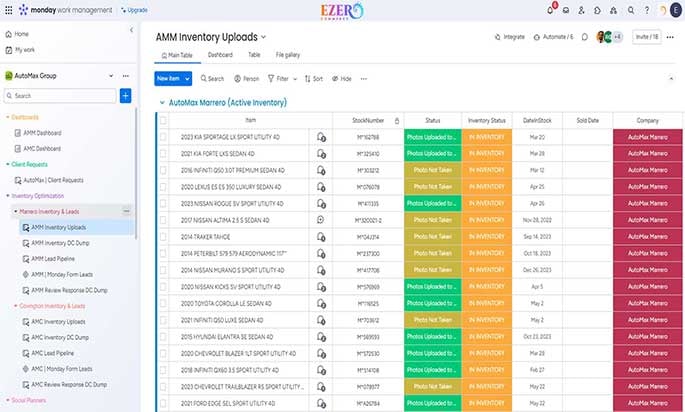Screen dimensions: 685x412
Task: Open the AutoMax Group workspace dropdown
Action: point(111,76)
